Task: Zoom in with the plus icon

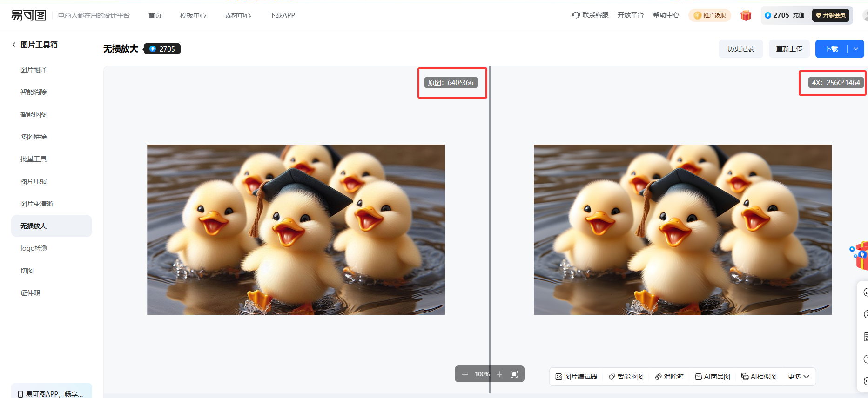Action: [499, 374]
